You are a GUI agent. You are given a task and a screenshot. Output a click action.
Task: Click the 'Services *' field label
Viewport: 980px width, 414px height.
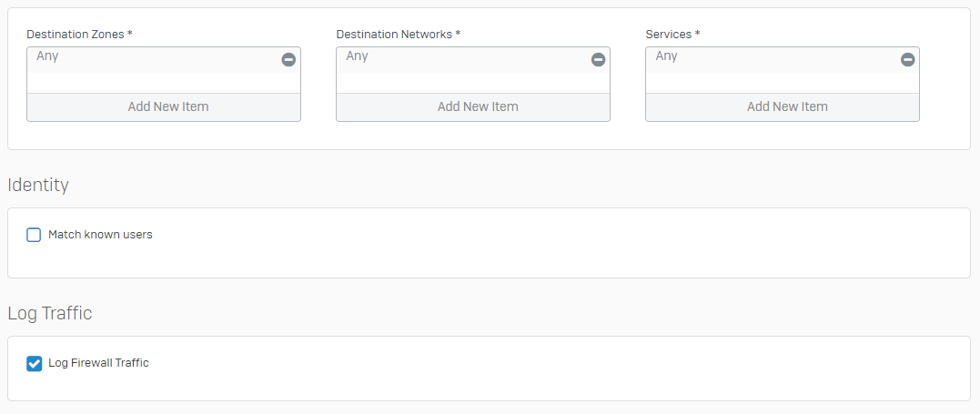pyautogui.click(x=672, y=35)
